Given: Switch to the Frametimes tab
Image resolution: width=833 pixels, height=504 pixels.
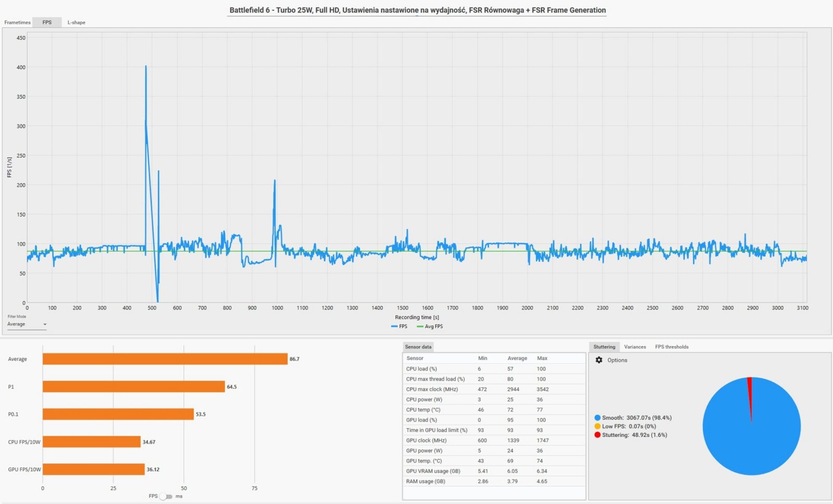Looking at the screenshot, I should (x=17, y=22).
